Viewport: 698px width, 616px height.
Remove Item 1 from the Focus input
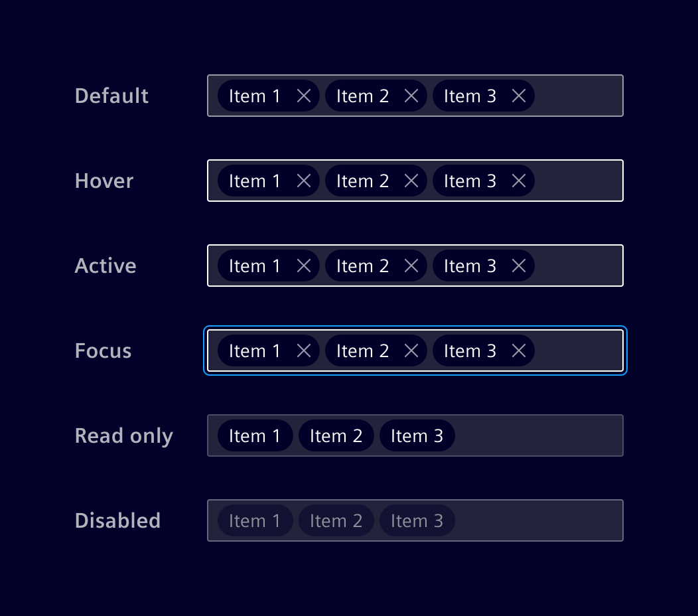(x=304, y=350)
